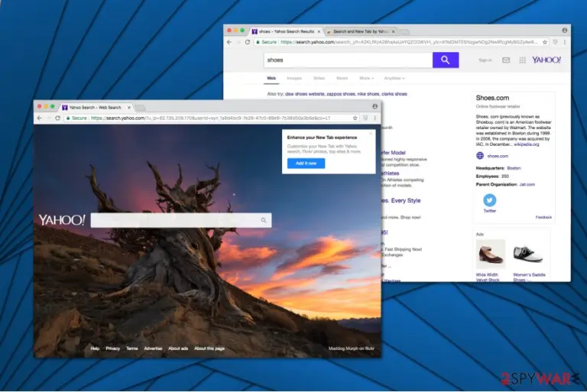Open the Wide Width Velvet Block shoe ad thumbnail
Image resolution: width=587 pixels, height=392 pixels.
(490, 254)
